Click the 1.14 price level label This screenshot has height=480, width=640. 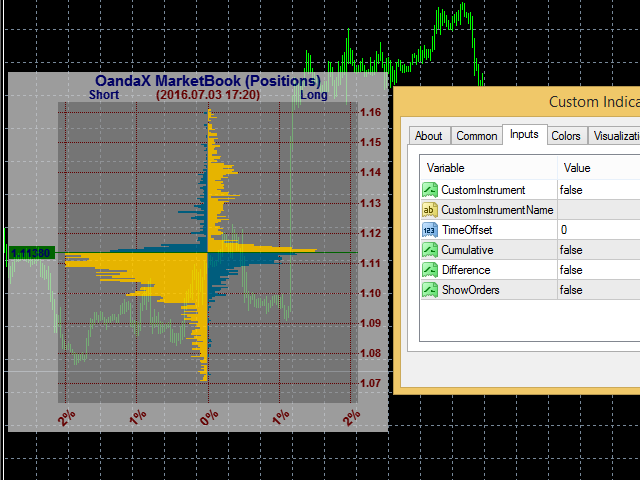tap(371, 172)
